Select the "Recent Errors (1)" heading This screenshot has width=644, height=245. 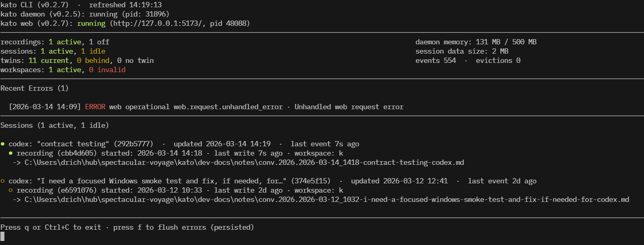[35, 88]
